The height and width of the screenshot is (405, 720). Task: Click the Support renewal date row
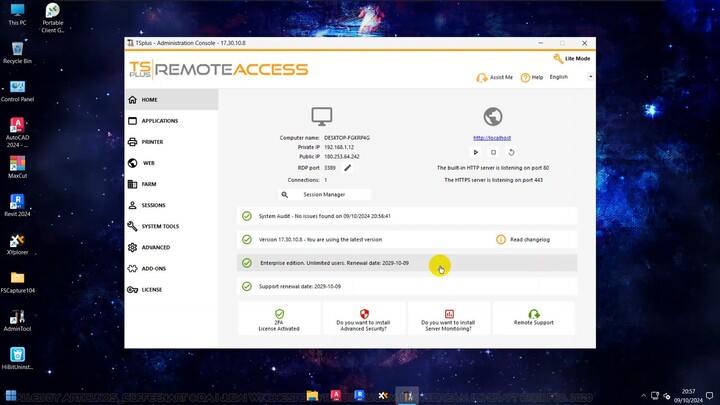coord(407,287)
